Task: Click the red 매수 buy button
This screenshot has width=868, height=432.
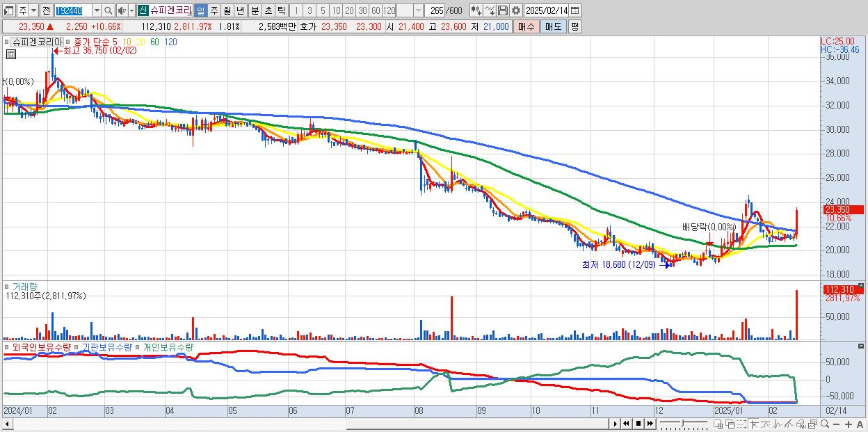Action: point(526,26)
